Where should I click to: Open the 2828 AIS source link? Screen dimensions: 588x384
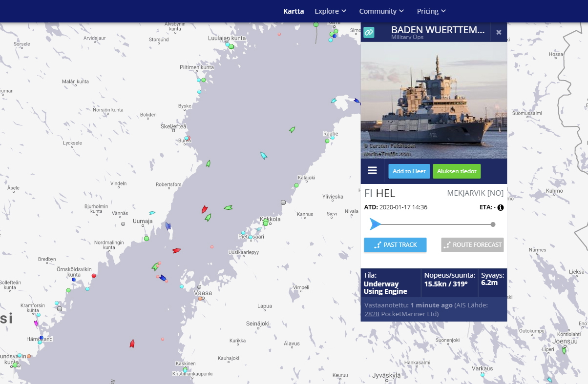pyautogui.click(x=372, y=314)
